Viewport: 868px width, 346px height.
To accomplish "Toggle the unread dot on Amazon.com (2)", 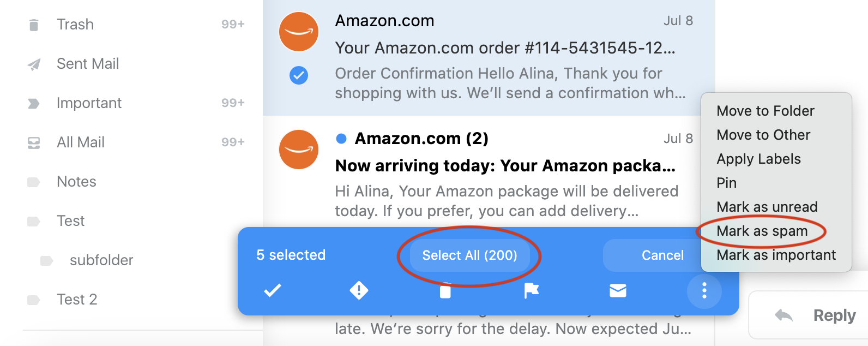I will tap(342, 139).
